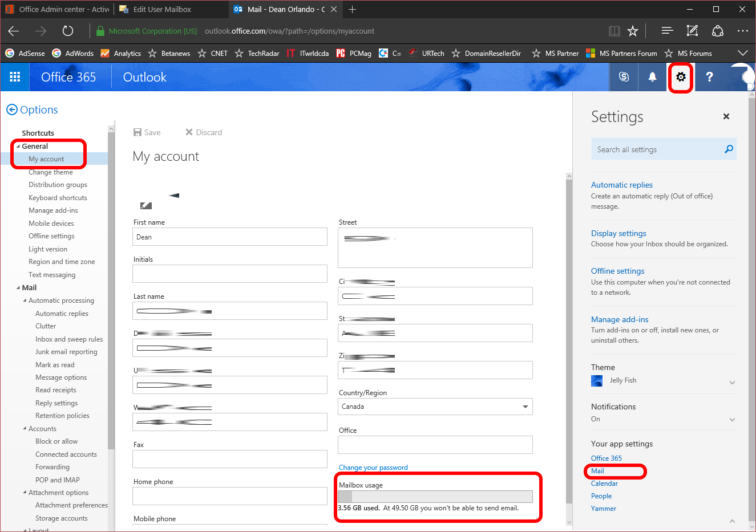This screenshot has height=532, width=756.
Task: Click the Change your password link
Action: click(x=373, y=468)
